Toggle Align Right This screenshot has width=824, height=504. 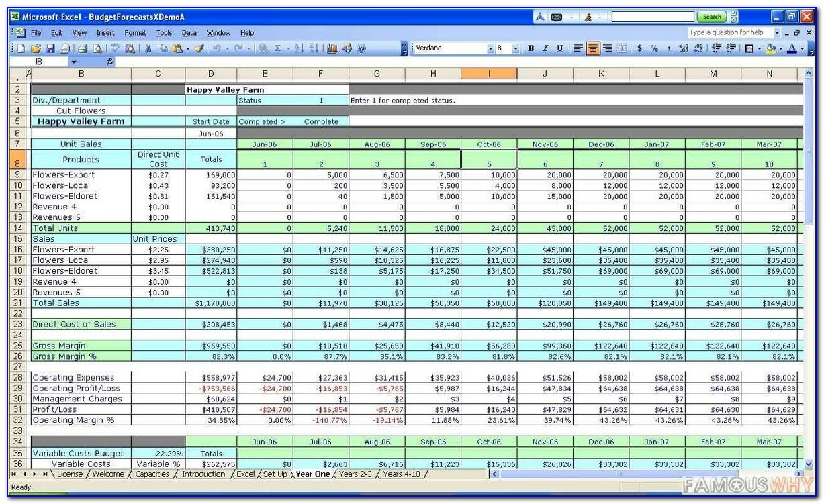click(x=607, y=48)
